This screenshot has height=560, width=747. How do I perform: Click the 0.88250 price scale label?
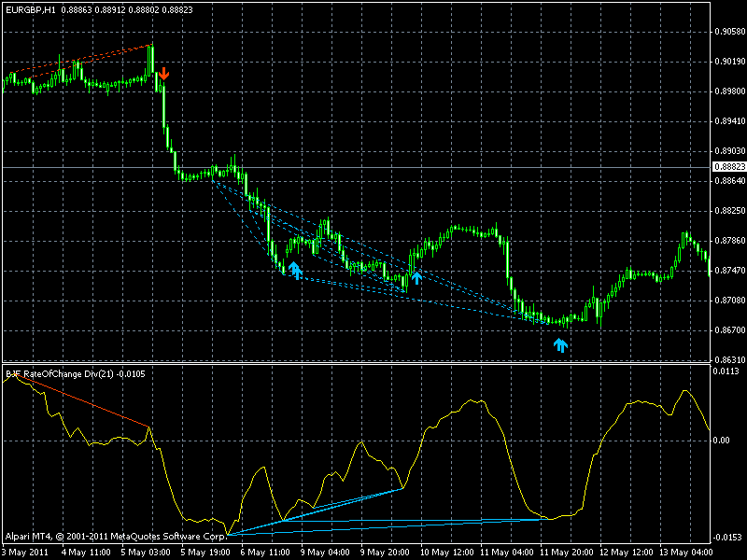pos(730,211)
